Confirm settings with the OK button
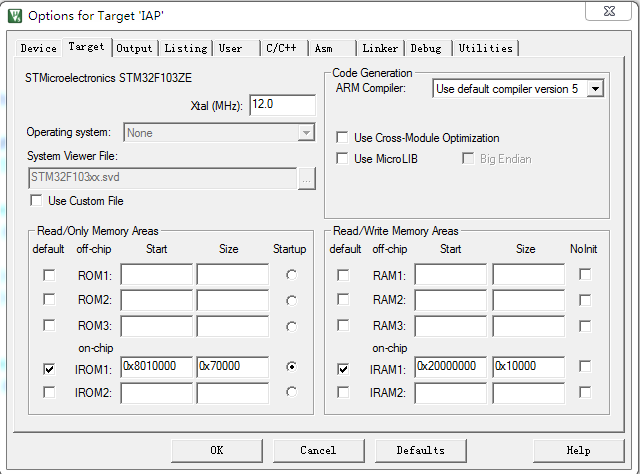 (x=217, y=450)
